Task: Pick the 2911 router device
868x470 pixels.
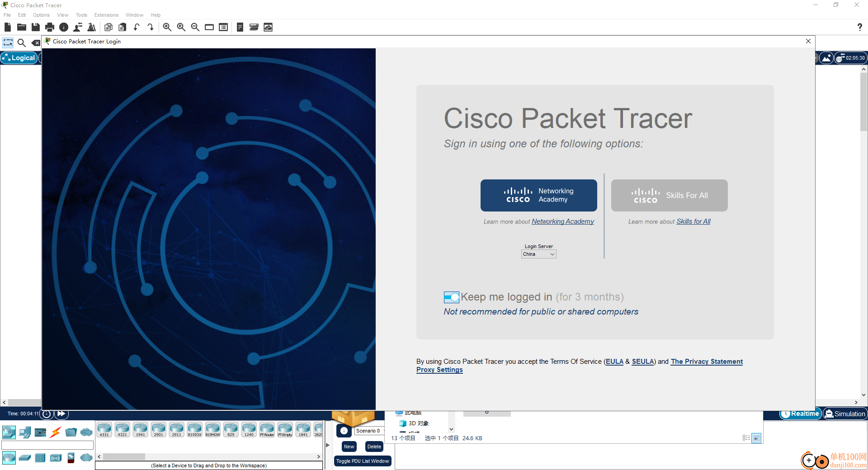Action: pos(177,430)
